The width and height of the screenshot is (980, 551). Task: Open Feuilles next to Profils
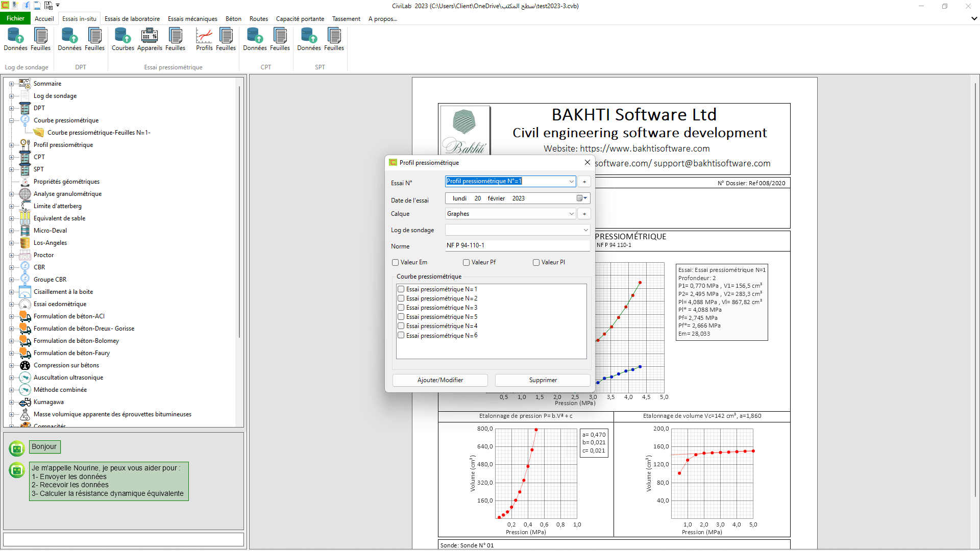click(226, 39)
